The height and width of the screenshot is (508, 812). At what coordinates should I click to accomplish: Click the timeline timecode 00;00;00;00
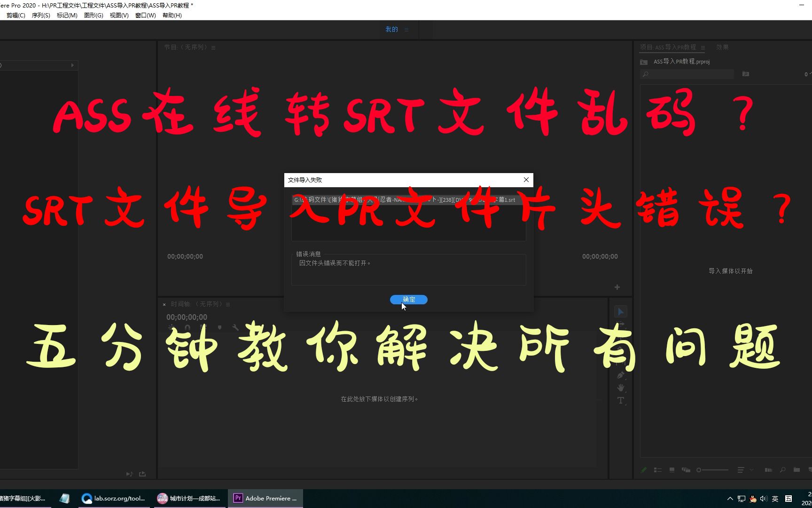[x=187, y=317]
